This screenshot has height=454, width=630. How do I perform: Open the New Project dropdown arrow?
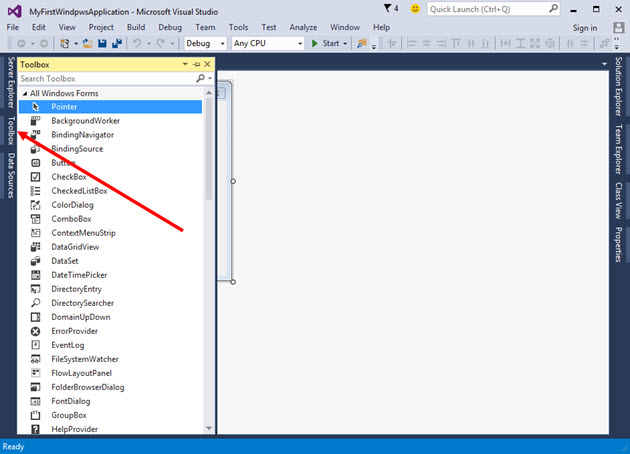pyautogui.click(x=76, y=43)
